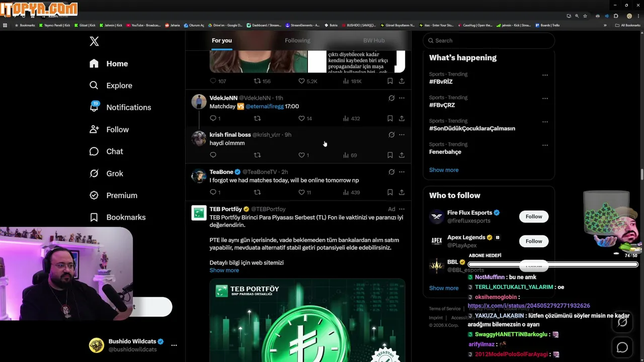Open Chat from the sidebar
The image size is (644, 362).
(106, 151)
